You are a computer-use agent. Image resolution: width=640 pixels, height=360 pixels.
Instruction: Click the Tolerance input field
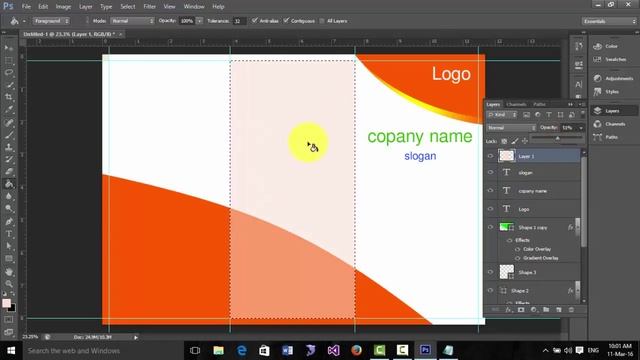[x=239, y=21]
